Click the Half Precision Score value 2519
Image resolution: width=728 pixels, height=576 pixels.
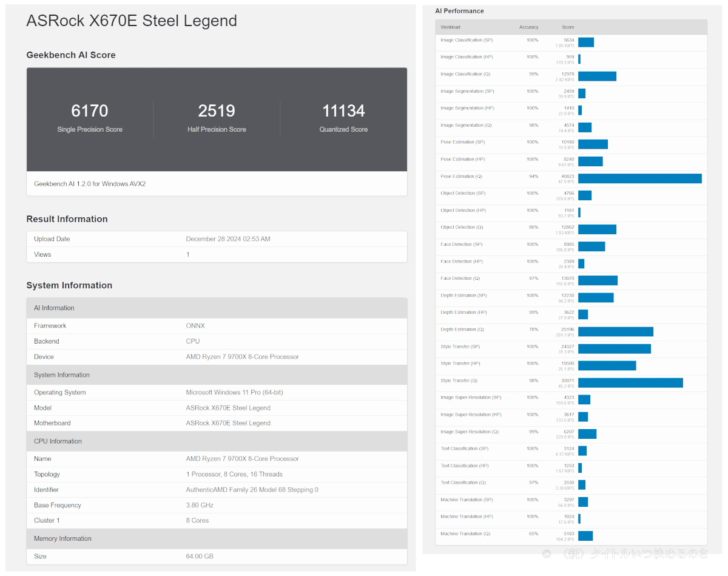pyautogui.click(x=217, y=111)
